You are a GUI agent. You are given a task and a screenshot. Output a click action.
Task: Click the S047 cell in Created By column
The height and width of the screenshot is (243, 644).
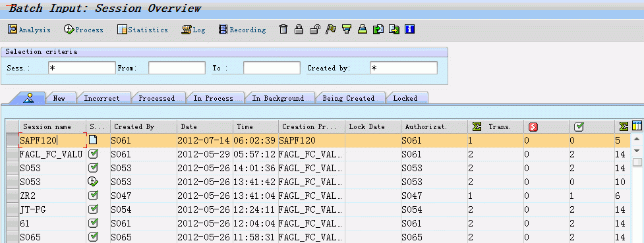(x=144, y=196)
